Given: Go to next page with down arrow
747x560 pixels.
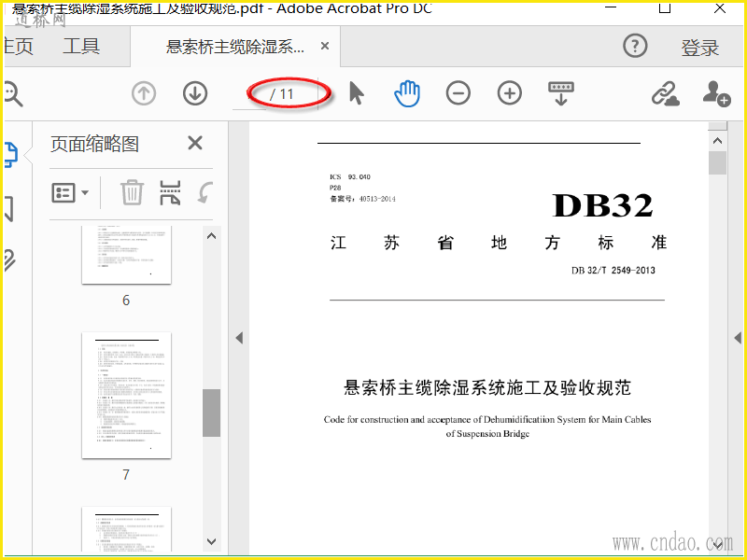Looking at the screenshot, I should point(195,93).
